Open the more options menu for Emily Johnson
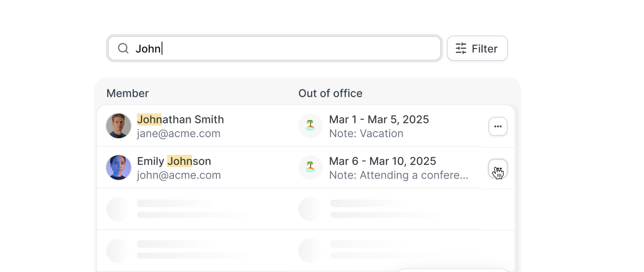 pyautogui.click(x=498, y=169)
